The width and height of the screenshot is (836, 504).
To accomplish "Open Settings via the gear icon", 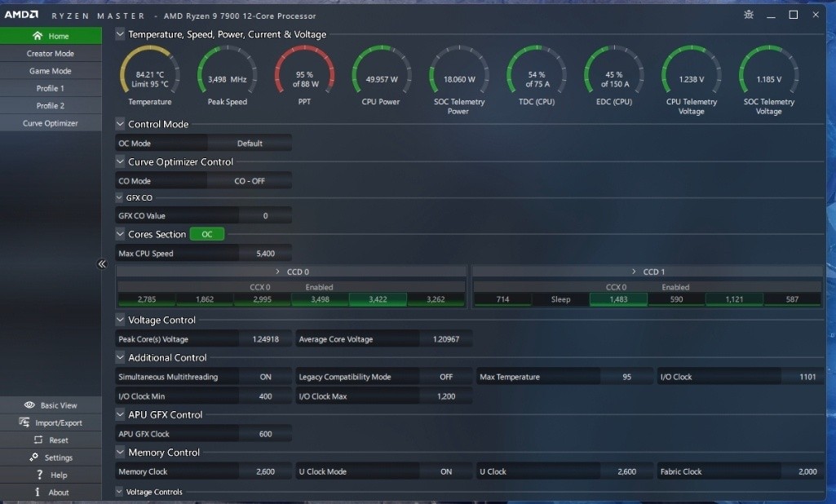I will pyautogui.click(x=34, y=458).
